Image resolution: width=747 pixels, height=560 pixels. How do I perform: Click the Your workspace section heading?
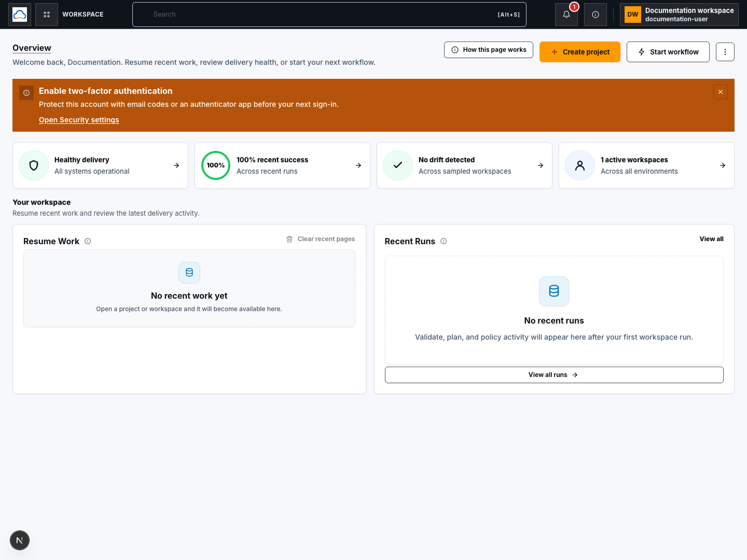click(x=41, y=202)
